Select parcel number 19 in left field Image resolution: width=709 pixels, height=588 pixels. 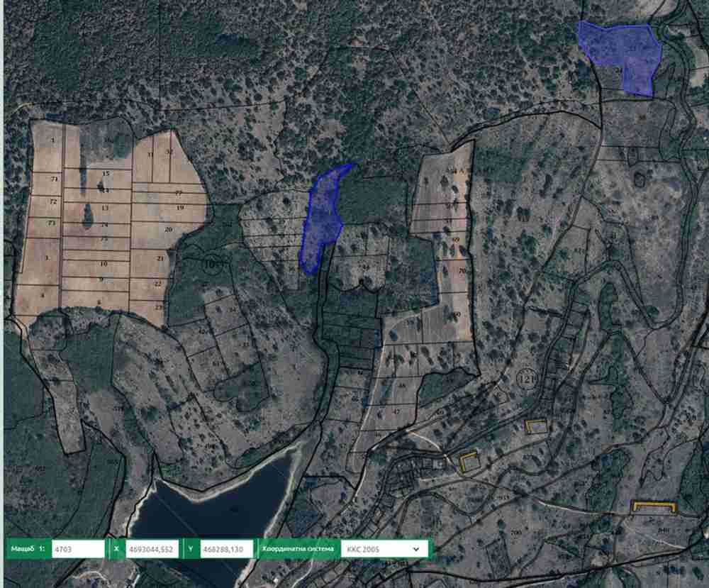[180, 208]
